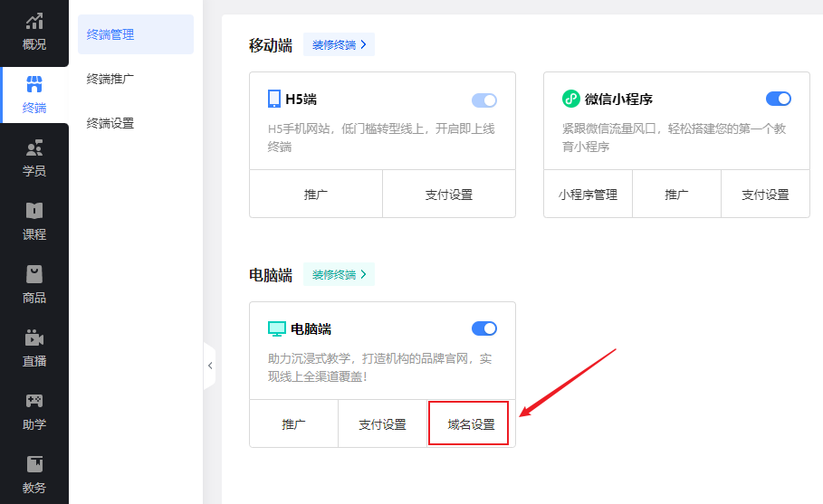
Task: Open the 概况 overview sidebar icon
Action: click(34, 22)
